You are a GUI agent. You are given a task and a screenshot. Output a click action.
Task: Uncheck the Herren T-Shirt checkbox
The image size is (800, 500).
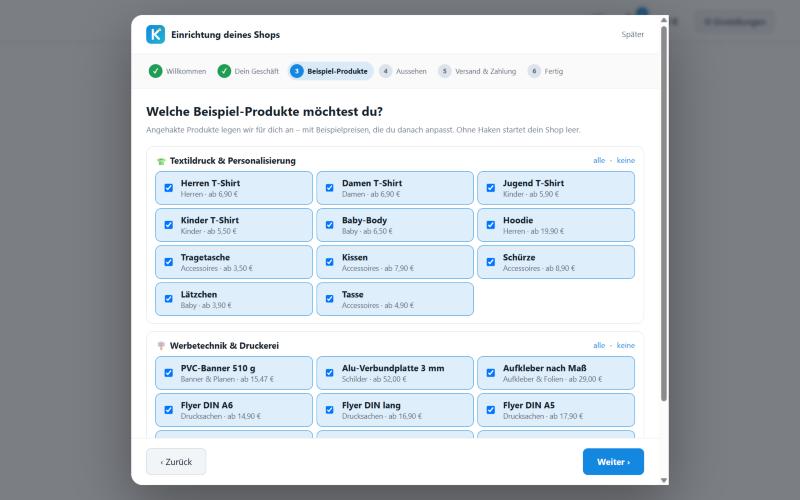[168, 188]
